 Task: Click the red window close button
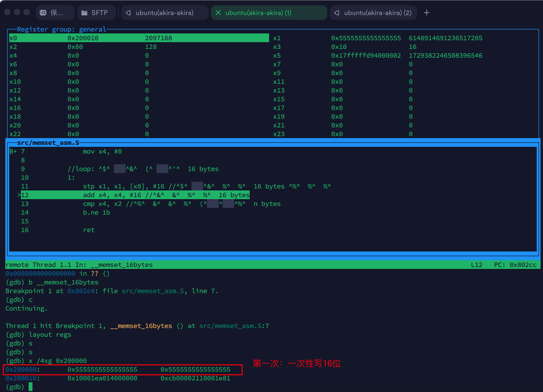7,12
